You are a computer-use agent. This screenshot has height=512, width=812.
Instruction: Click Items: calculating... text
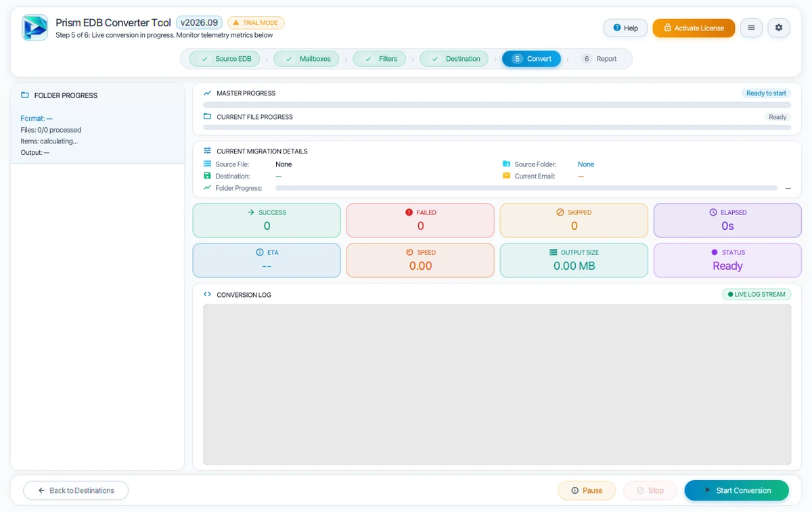[x=49, y=141]
